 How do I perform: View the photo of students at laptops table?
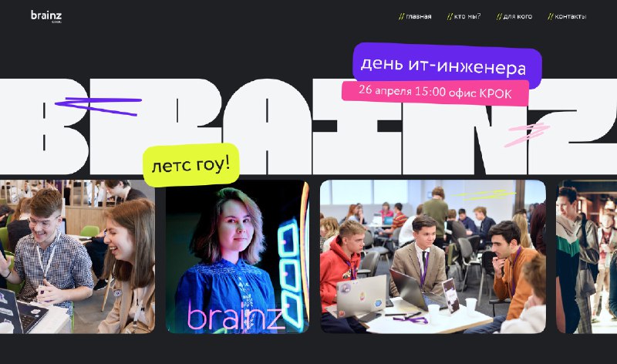433,257
